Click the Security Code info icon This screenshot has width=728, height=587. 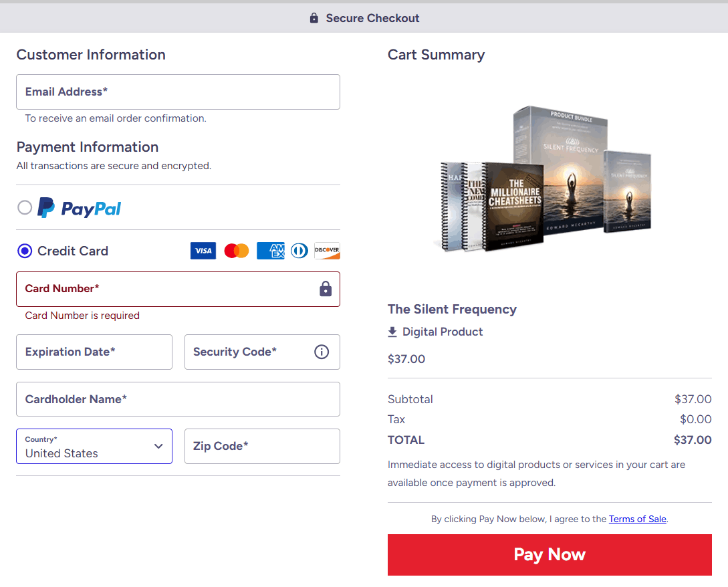coord(322,352)
